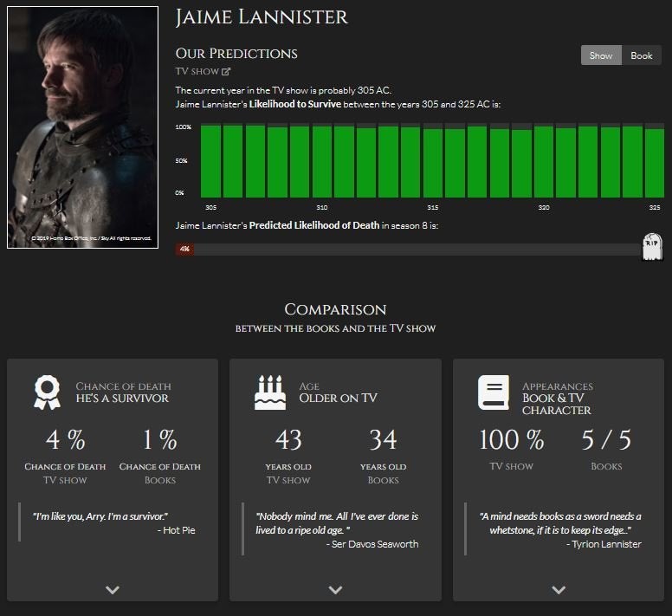
Task: Click the 4% death likelihood bar
Action: (184, 249)
